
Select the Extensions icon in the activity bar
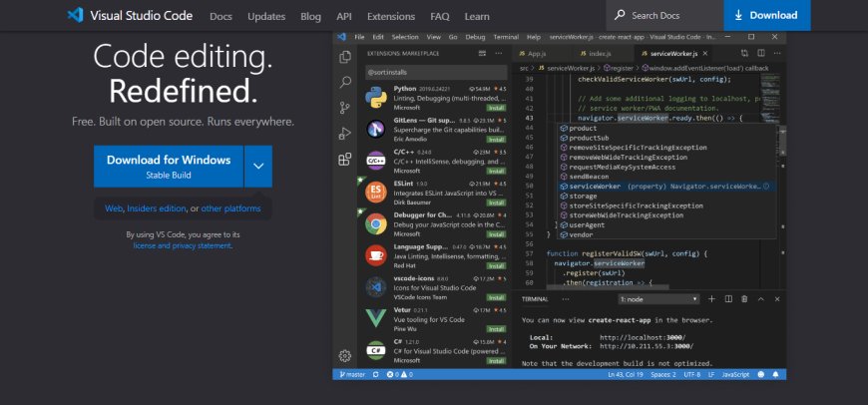pos(345,160)
